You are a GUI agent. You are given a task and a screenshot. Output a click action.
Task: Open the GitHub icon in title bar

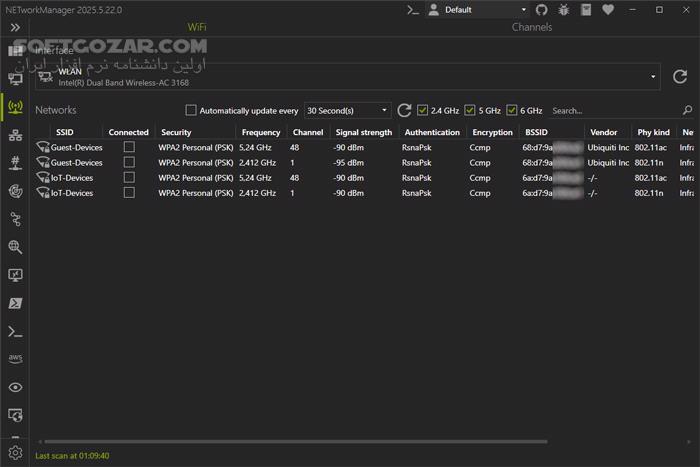coord(542,10)
